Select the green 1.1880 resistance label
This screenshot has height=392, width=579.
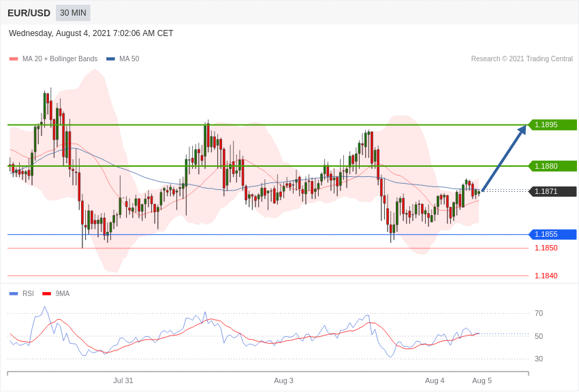[553, 166]
